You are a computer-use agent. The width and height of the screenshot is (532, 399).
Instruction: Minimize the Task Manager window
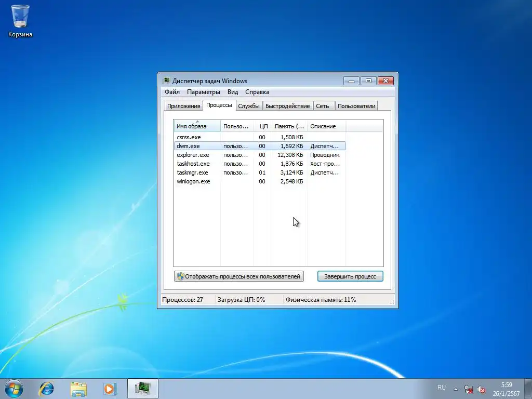pyautogui.click(x=352, y=81)
